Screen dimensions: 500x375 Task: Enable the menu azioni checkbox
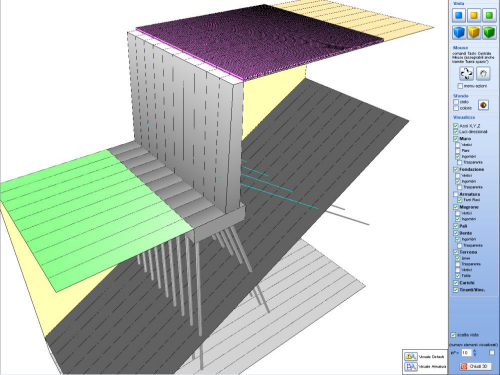(x=460, y=86)
